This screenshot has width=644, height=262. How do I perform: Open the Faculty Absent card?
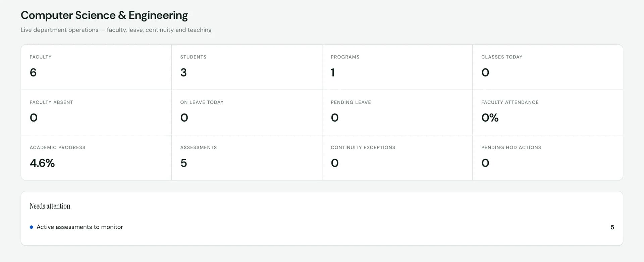[96, 113]
